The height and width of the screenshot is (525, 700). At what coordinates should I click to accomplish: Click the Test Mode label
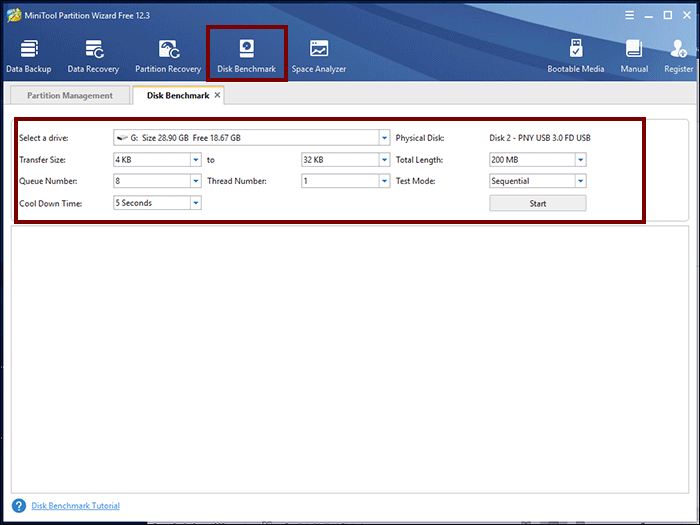pos(415,181)
